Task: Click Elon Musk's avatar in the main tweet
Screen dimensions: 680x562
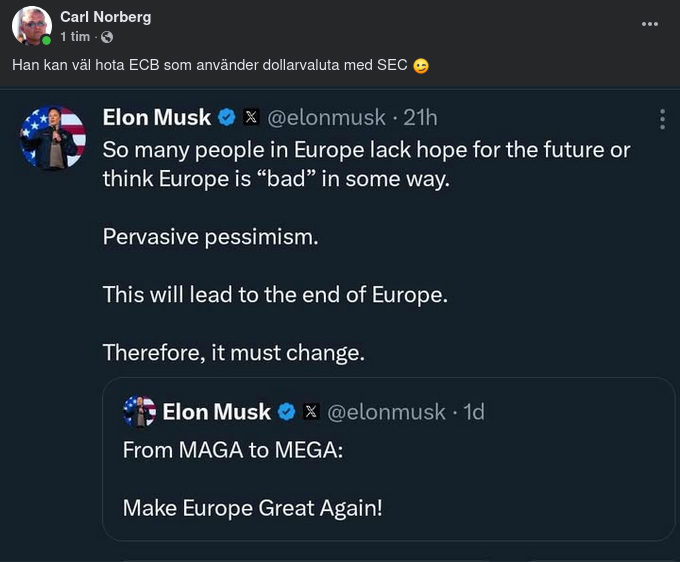Action: 53,137
